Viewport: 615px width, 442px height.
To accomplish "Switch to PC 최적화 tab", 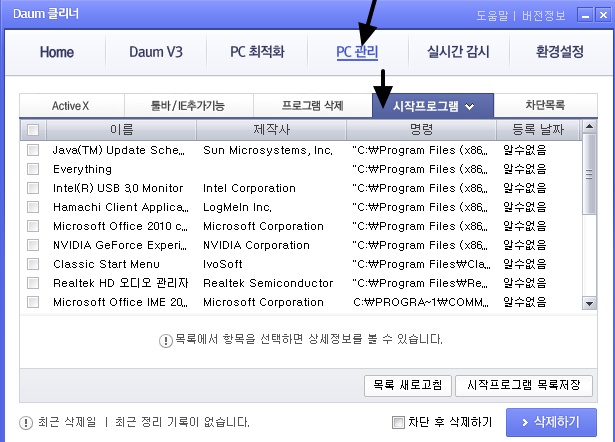I will point(257,52).
